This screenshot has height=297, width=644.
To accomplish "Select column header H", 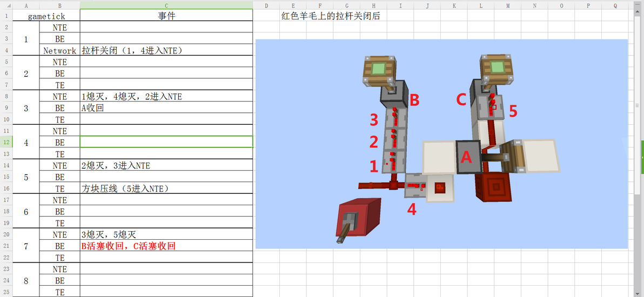I will pos(373,6).
